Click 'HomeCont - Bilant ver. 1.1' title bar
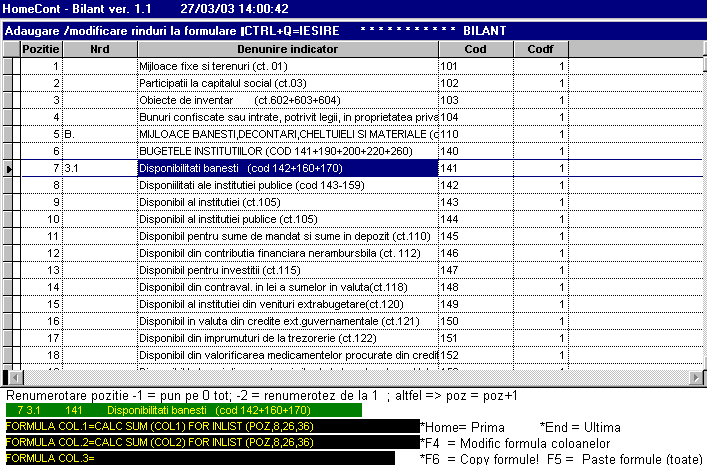 [x=77, y=9]
